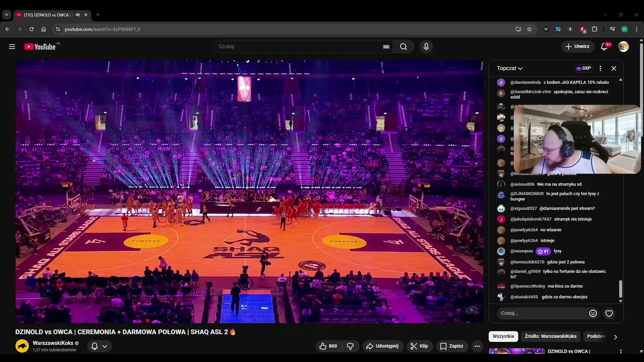Screen dimensions: 644x362
Task: Click the 0XP points badge
Action: tap(584, 68)
